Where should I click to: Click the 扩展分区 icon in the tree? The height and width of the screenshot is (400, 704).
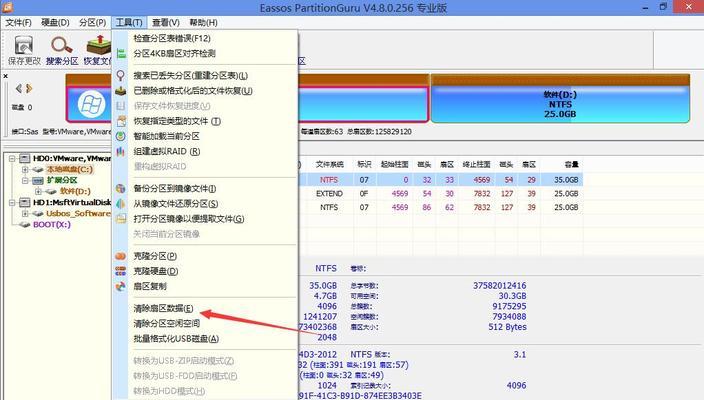[x=38, y=180]
